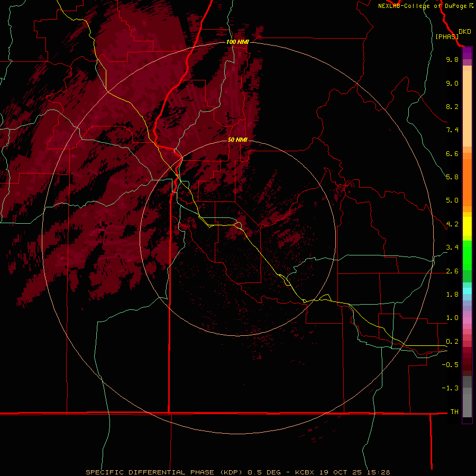
Task: Click the 1.8 scale value label
Action: [x=452, y=295]
